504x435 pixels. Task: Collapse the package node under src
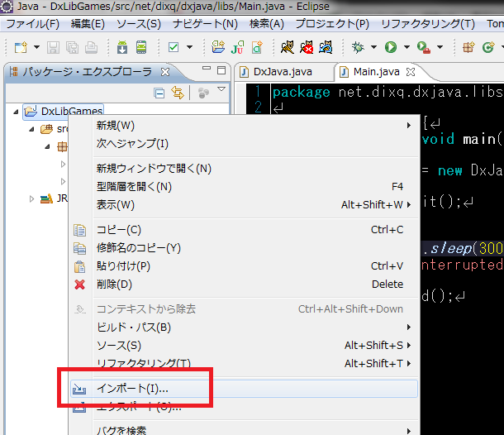[x=47, y=147]
